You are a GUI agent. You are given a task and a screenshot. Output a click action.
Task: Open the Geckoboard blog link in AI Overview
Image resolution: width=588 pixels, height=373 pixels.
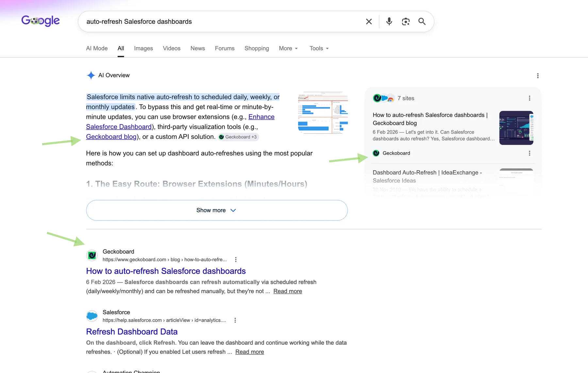tap(111, 137)
